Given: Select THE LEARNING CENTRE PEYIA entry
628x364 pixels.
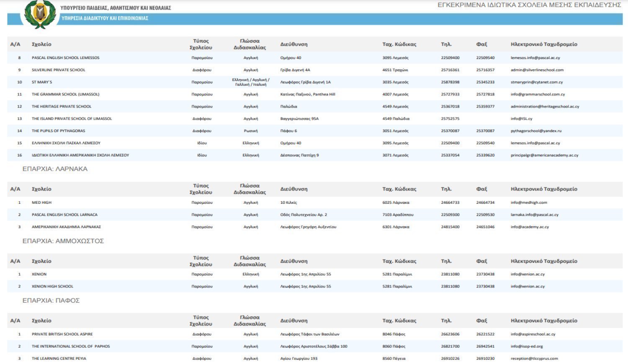Looking at the screenshot, I should [59, 358].
